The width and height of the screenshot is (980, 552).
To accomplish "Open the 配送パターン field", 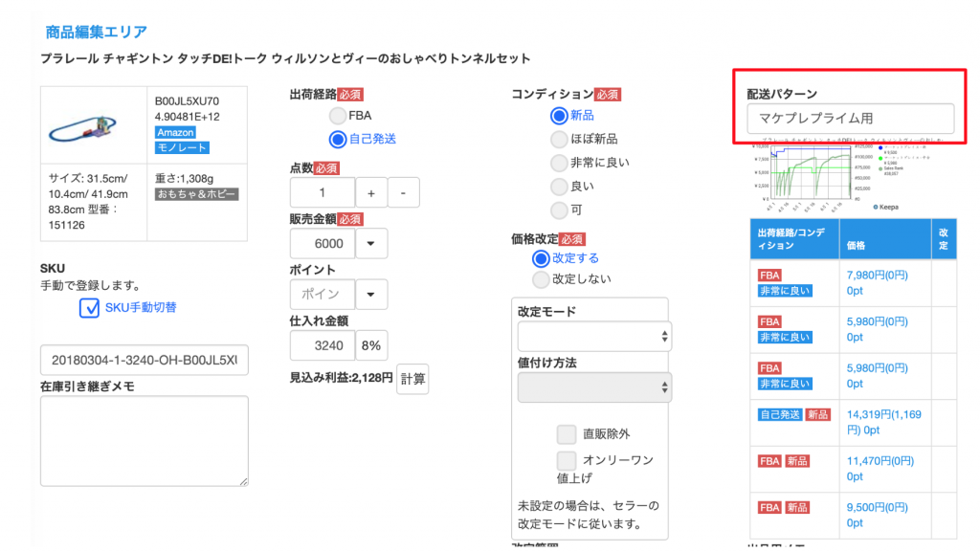I will coord(850,119).
